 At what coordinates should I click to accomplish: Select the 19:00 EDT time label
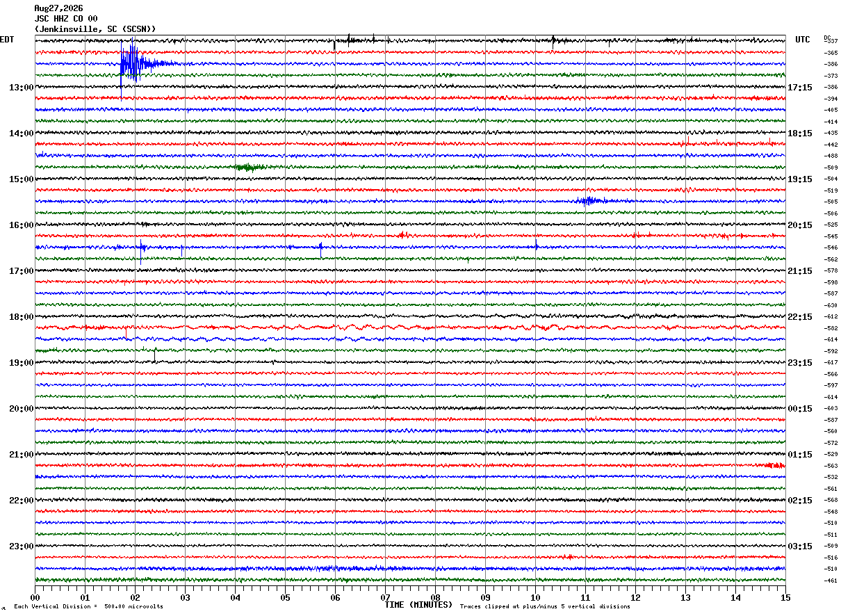point(22,362)
